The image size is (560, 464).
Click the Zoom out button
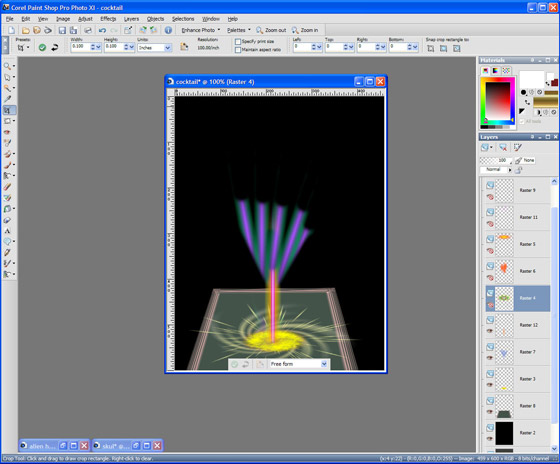pos(271,30)
